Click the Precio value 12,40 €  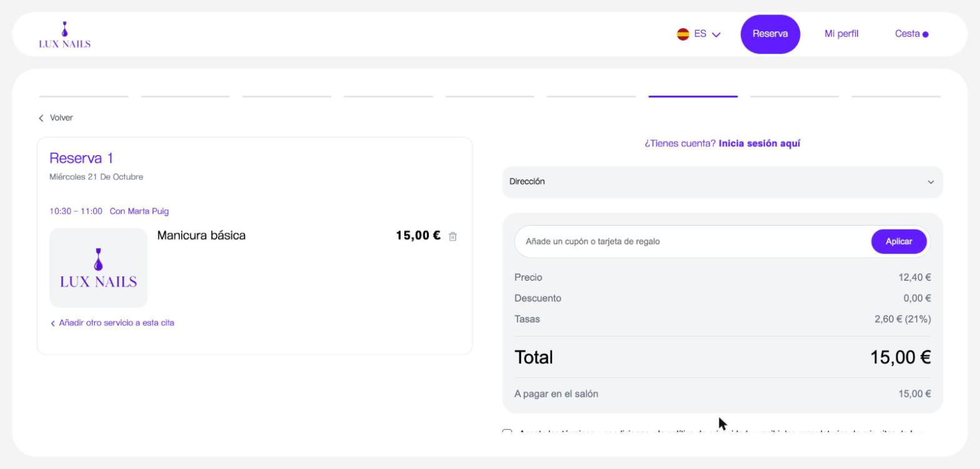coord(915,278)
